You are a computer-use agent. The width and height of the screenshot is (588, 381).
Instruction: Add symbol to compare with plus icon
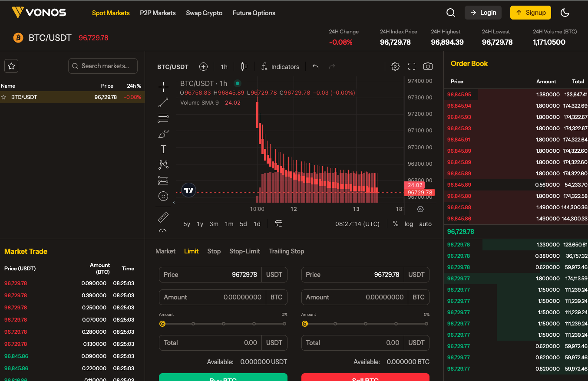coord(203,66)
